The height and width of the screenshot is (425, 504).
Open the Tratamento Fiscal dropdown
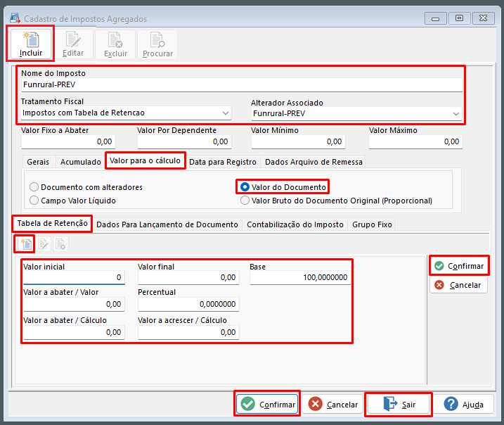coord(226,113)
